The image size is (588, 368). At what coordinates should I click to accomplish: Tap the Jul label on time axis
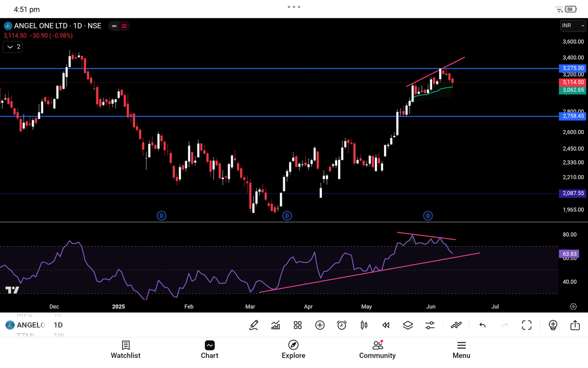(495, 307)
